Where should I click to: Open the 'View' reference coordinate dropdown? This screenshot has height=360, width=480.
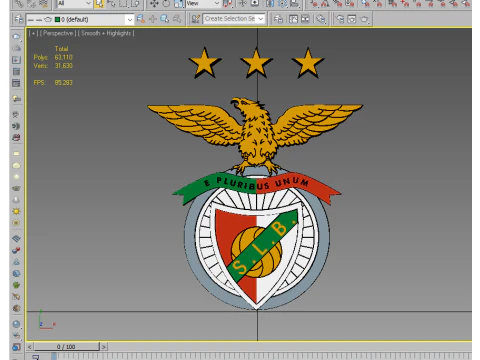[203, 3]
